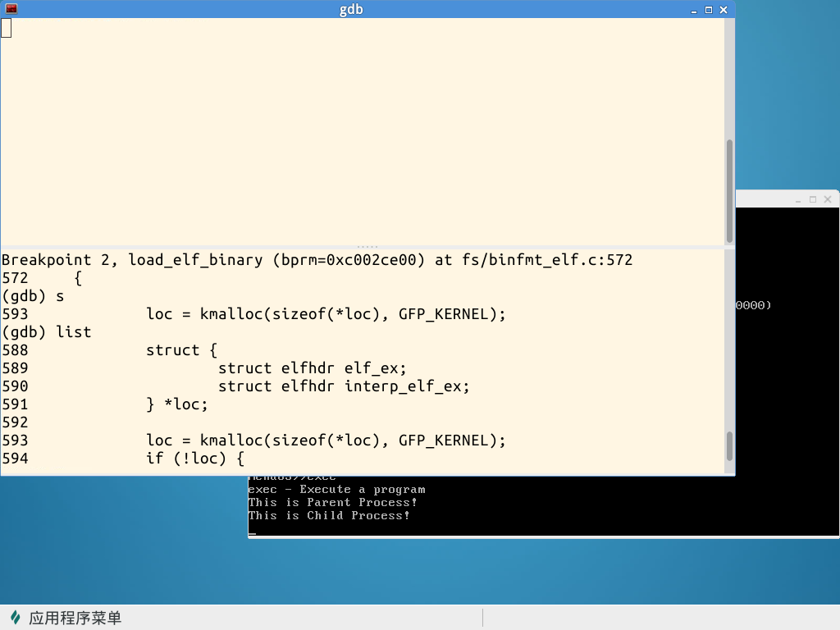Image resolution: width=840 pixels, height=630 pixels.
Task: Click line 589 'struct elfhdr elf_ex;'
Action: tap(204, 368)
